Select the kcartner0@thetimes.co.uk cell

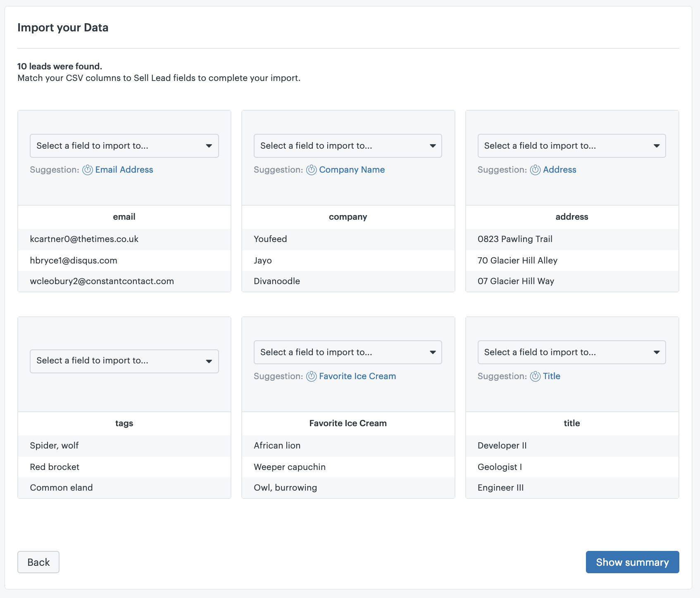pyautogui.click(x=124, y=239)
